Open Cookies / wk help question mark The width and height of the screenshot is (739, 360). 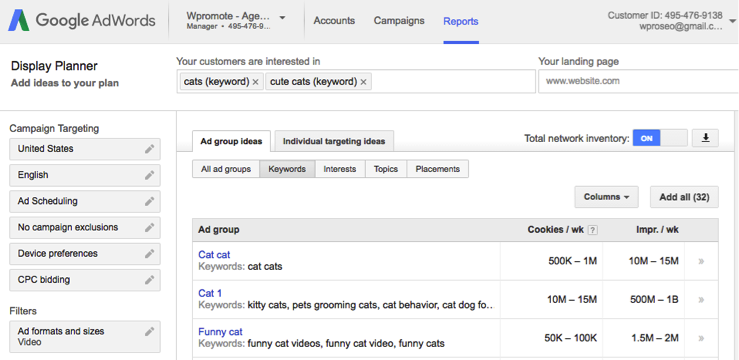click(593, 230)
